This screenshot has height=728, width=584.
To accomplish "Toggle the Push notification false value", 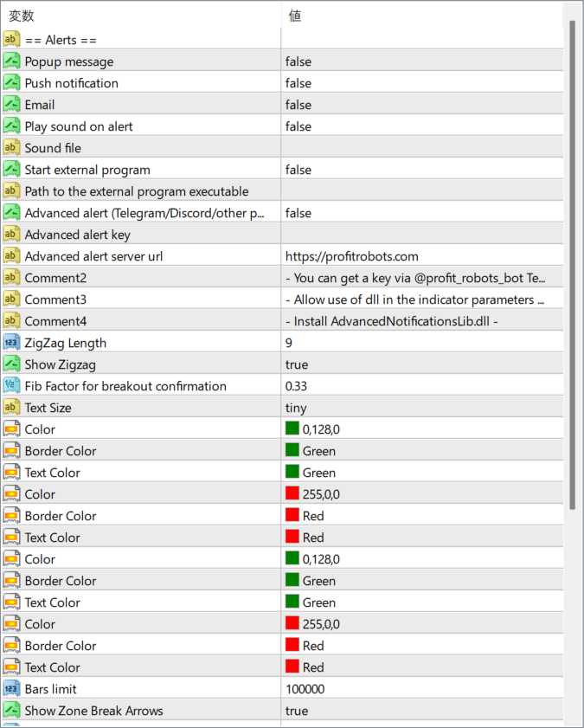I will click(x=298, y=83).
